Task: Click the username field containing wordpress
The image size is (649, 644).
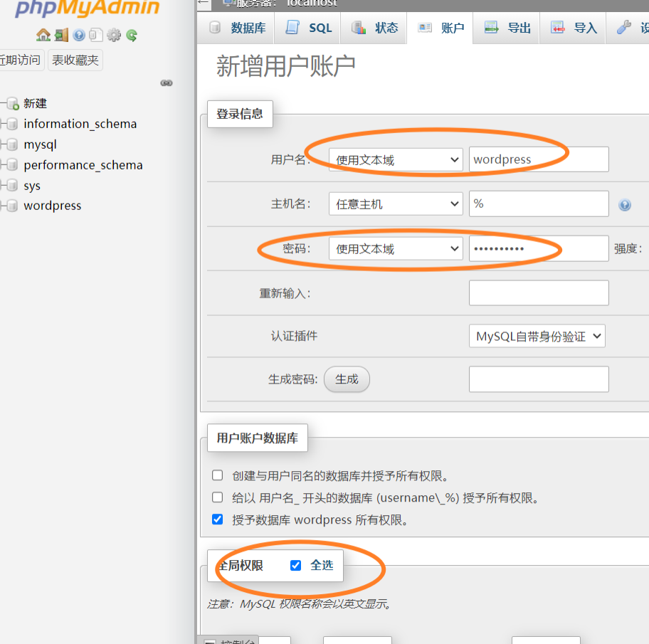Action: [x=539, y=159]
